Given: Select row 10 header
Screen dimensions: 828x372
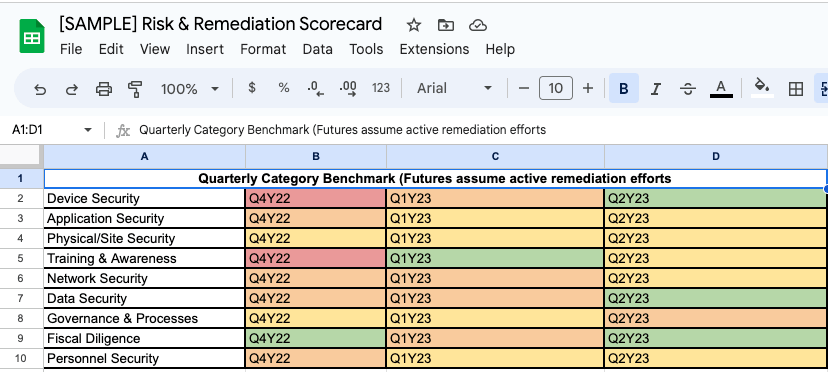Looking at the screenshot, I should pos(21,358).
